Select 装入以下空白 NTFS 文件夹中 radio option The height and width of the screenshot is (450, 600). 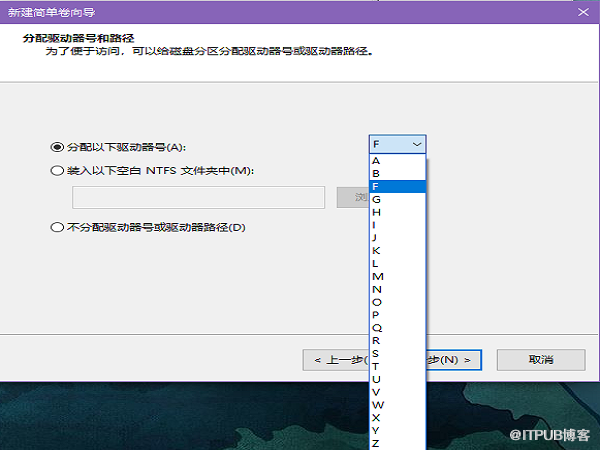pyautogui.click(x=57, y=171)
